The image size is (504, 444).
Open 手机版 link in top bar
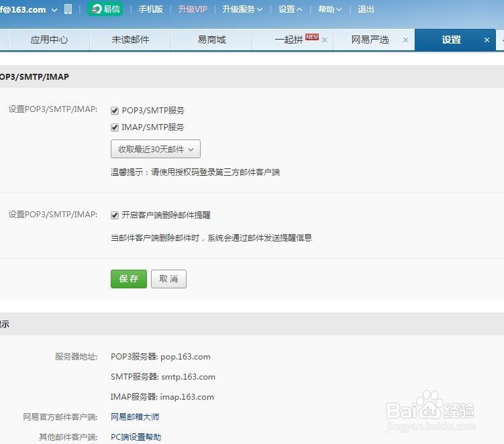(150, 9)
